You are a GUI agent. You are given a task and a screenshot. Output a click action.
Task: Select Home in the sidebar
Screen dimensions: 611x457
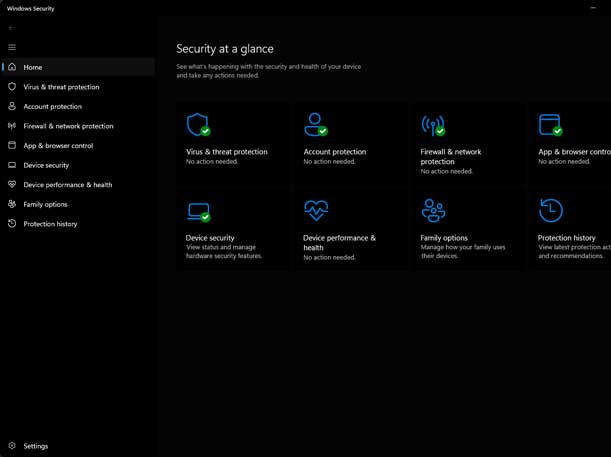33,67
